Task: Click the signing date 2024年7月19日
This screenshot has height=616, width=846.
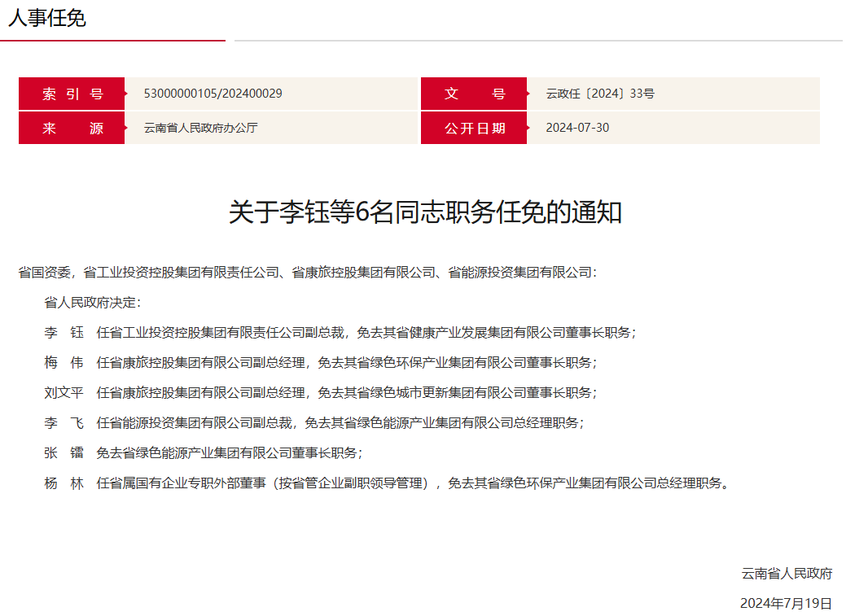Action: (786, 603)
